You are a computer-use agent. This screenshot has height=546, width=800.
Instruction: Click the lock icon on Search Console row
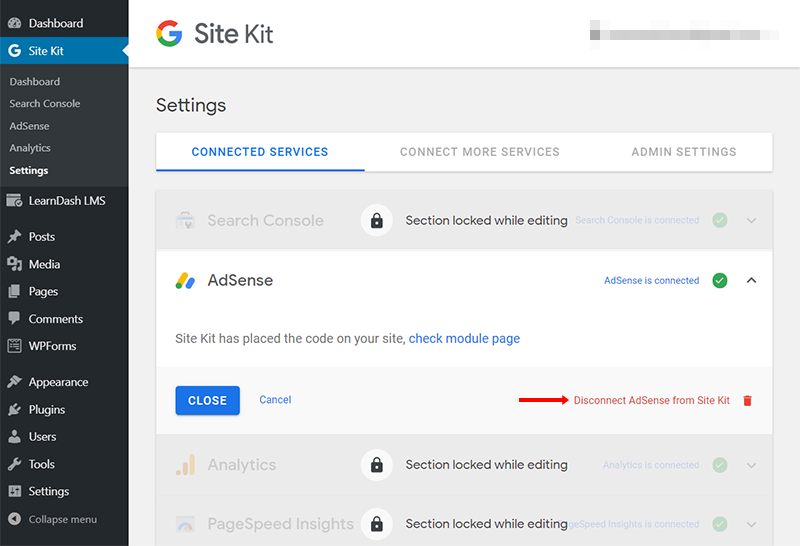click(x=377, y=220)
